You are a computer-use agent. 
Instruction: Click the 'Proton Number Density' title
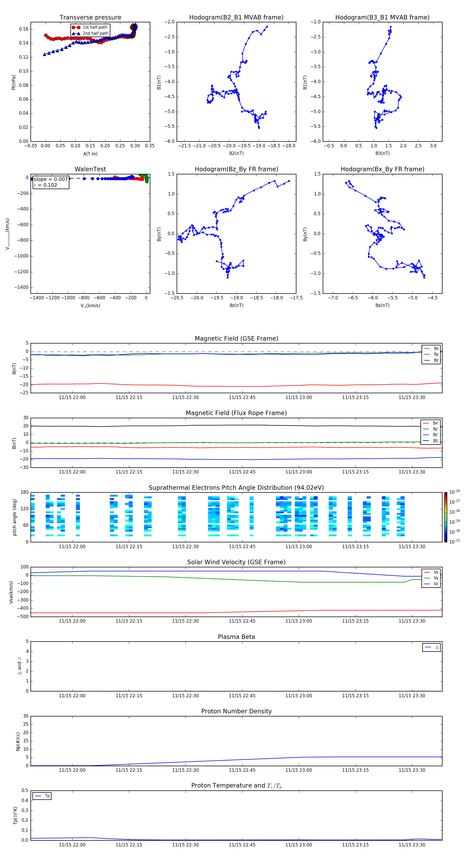(236, 711)
